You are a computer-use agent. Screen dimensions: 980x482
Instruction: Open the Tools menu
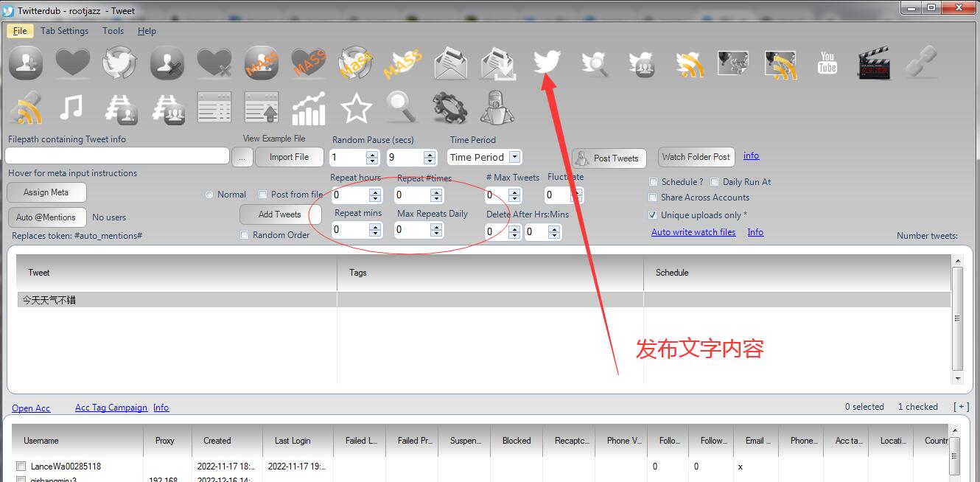(x=113, y=31)
